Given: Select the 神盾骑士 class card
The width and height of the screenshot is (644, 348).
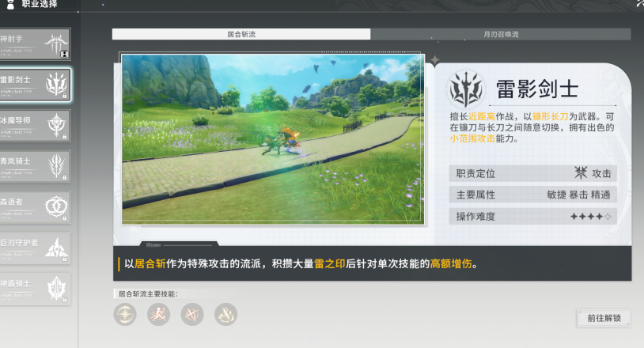Looking at the screenshot, I should [35, 289].
